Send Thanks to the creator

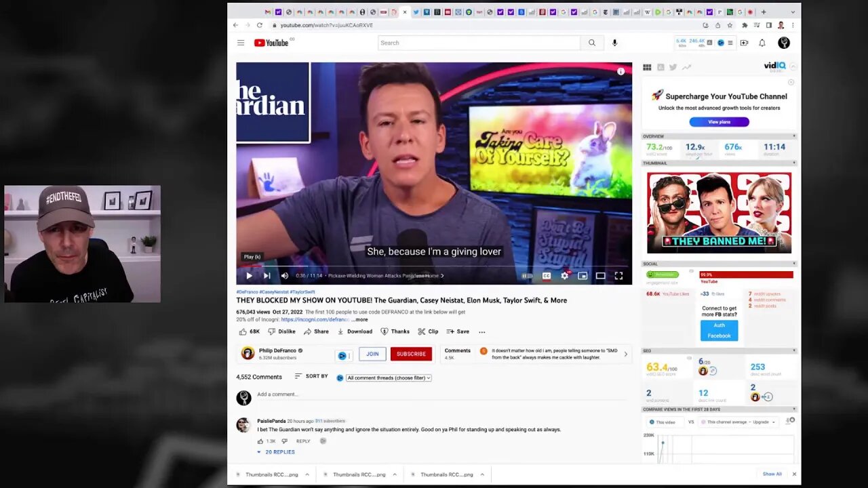click(395, 331)
